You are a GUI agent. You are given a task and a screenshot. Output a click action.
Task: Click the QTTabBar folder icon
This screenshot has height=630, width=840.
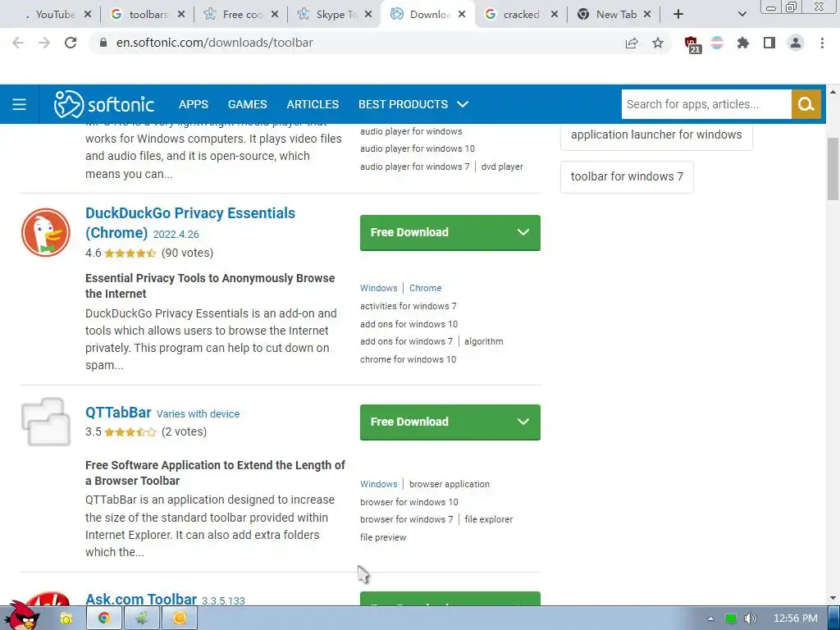[46, 422]
